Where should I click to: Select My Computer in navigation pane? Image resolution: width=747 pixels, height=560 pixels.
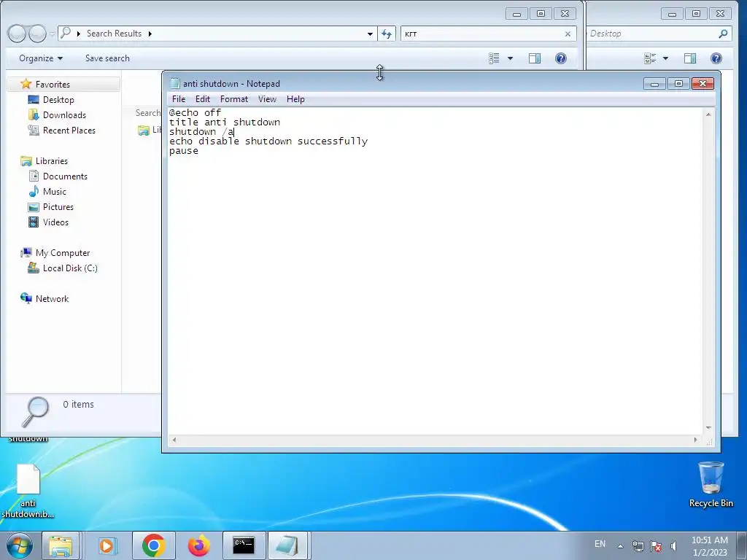coord(63,253)
